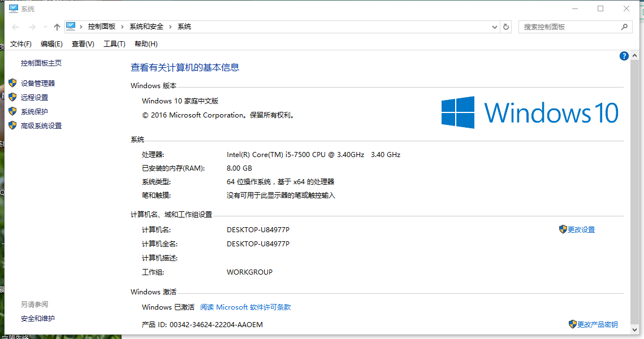644x339 pixels.
Task: Click the 系统保护 shield icon
Action: tap(13, 111)
